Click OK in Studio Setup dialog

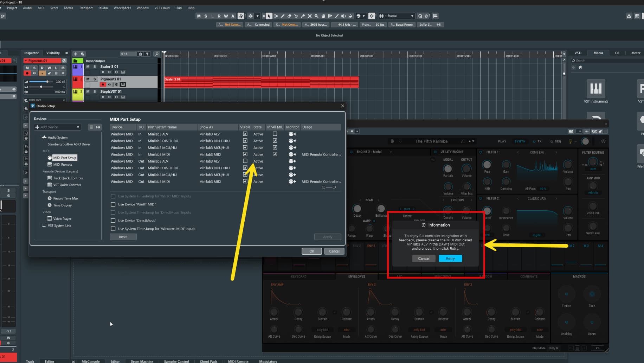tap(312, 251)
